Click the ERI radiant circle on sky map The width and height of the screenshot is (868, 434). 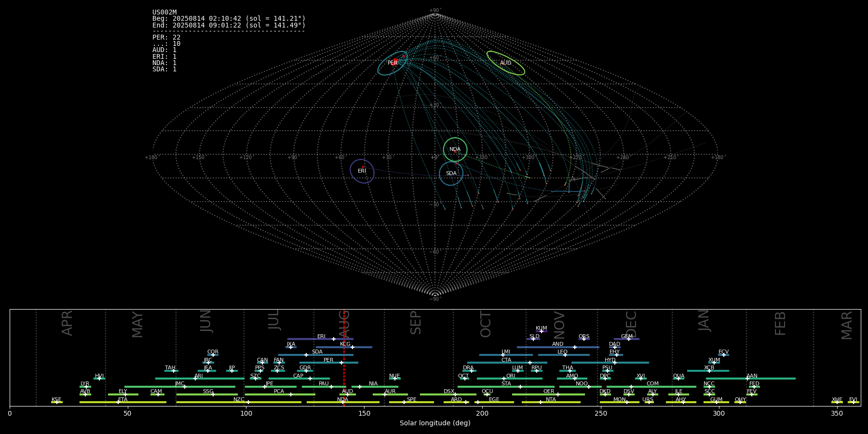[362, 171]
